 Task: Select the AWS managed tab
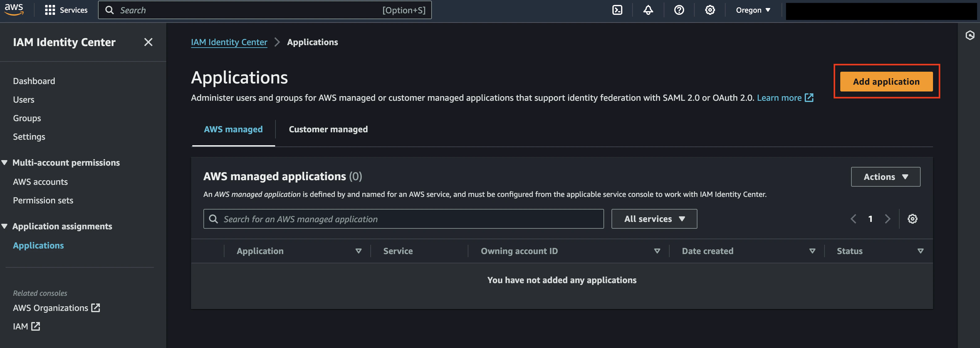(233, 129)
